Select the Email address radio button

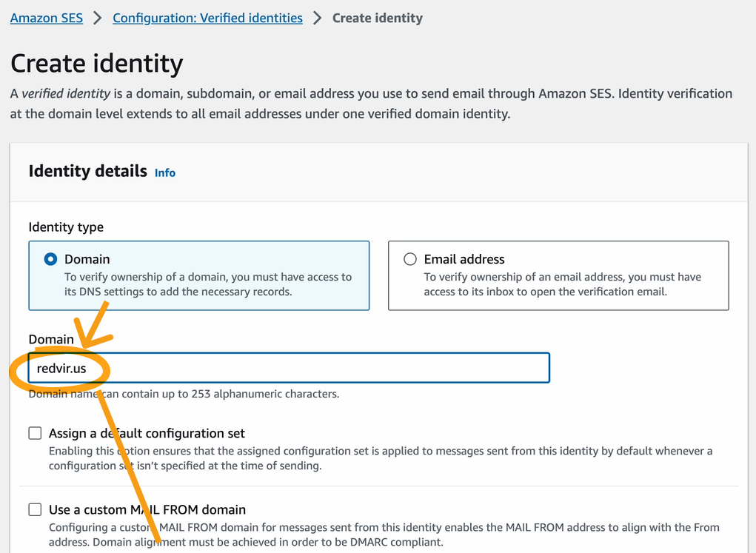(x=409, y=259)
